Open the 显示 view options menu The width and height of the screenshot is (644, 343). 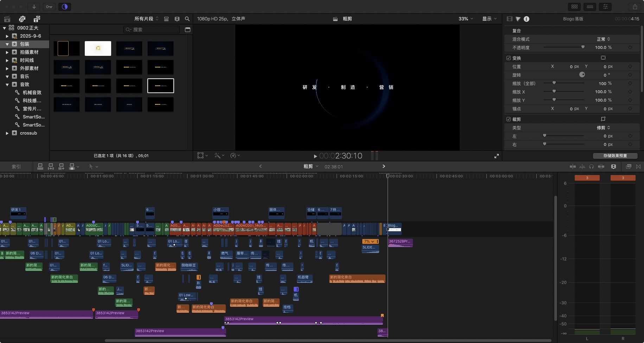[x=489, y=19]
